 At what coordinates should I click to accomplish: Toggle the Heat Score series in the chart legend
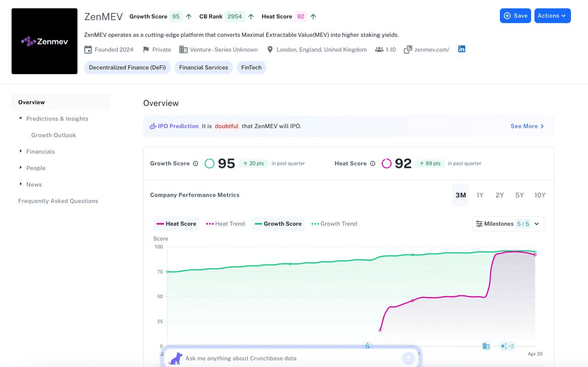coord(176,224)
